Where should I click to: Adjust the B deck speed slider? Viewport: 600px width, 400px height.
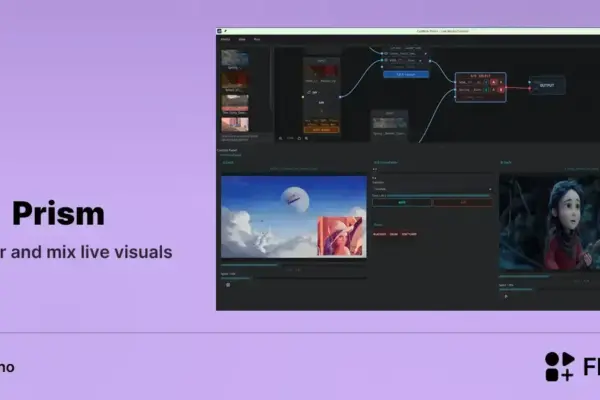coord(549,289)
